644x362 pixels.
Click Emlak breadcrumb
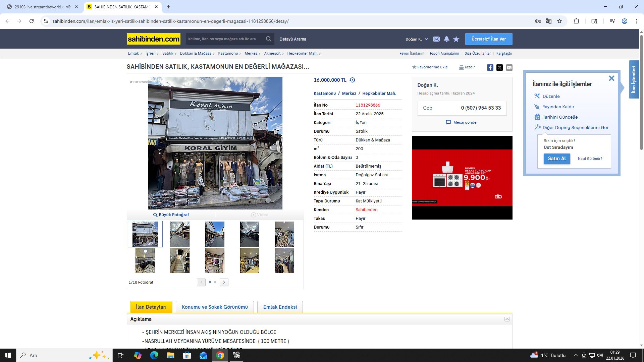[133, 53]
